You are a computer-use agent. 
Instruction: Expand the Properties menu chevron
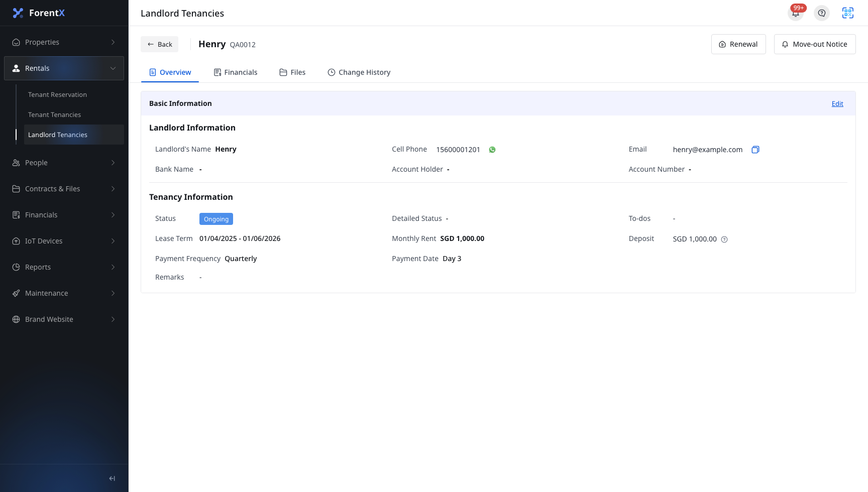click(x=113, y=42)
